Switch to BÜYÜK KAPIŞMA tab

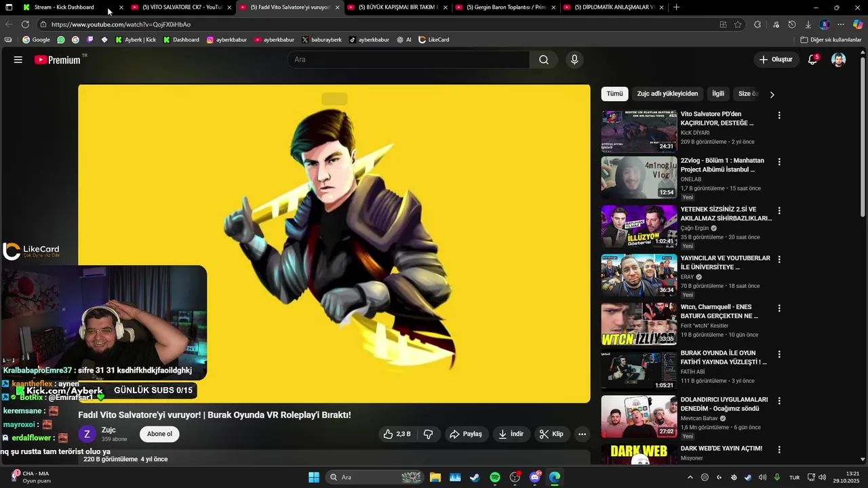point(397,7)
